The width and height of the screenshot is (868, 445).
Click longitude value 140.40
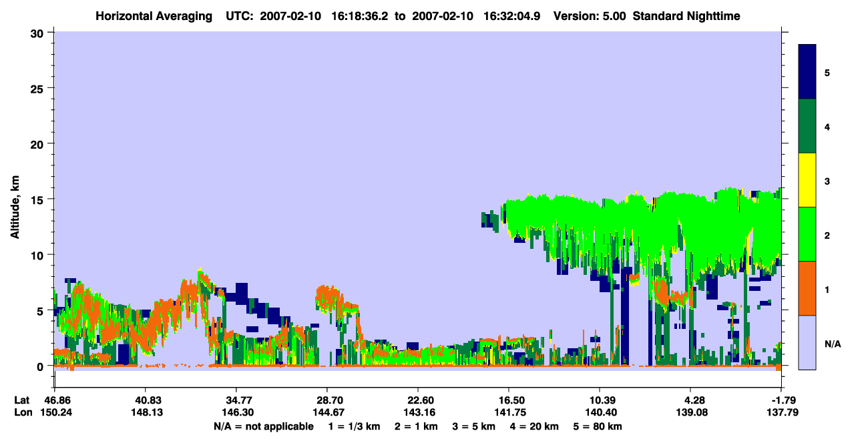click(x=600, y=412)
